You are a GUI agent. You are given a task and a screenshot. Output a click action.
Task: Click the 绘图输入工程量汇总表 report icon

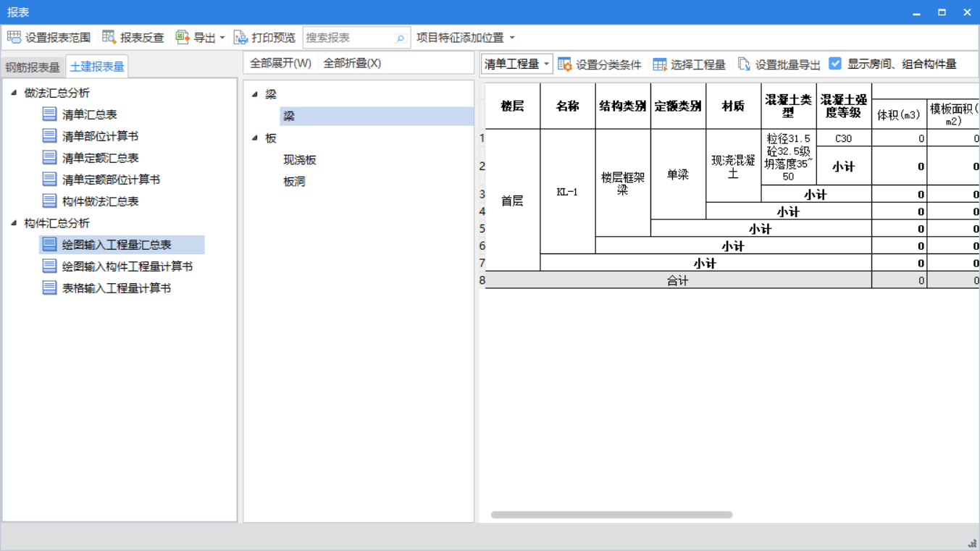click(x=49, y=244)
